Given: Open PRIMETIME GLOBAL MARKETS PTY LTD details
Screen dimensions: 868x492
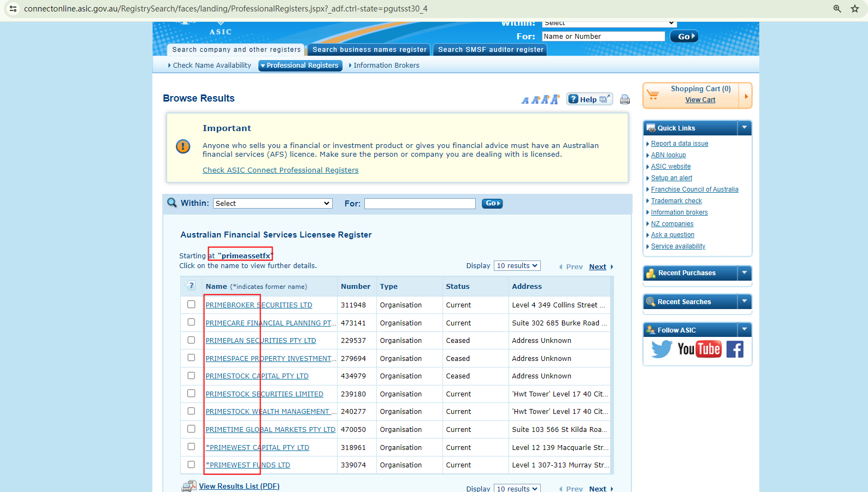Looking at the screenshot, I should (x=270, y=430).
